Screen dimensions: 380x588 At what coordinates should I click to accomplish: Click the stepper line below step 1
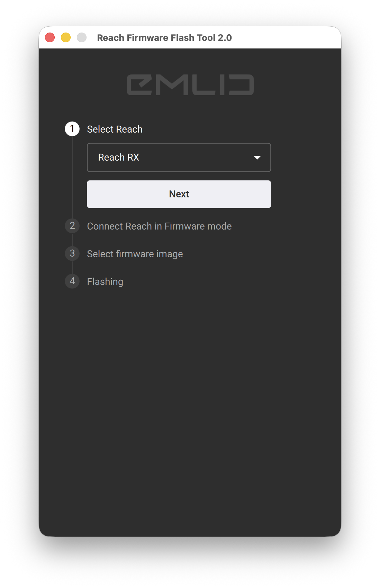tap(72, 177)
